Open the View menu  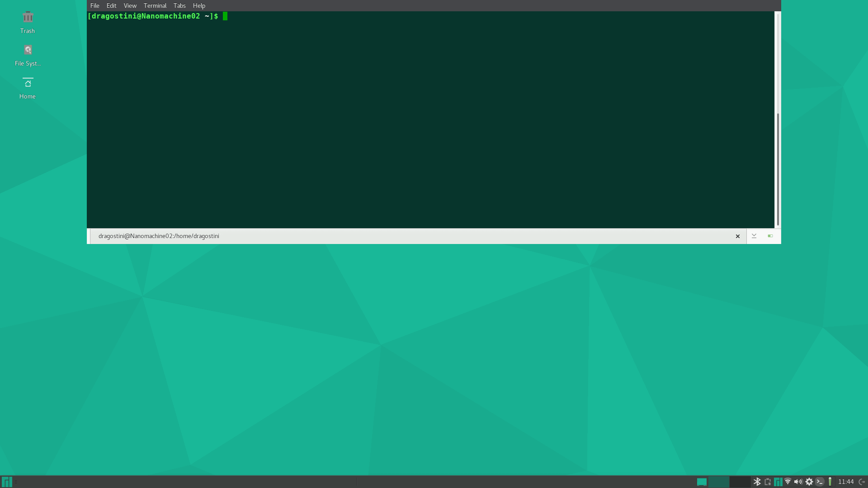click(130, 5)
